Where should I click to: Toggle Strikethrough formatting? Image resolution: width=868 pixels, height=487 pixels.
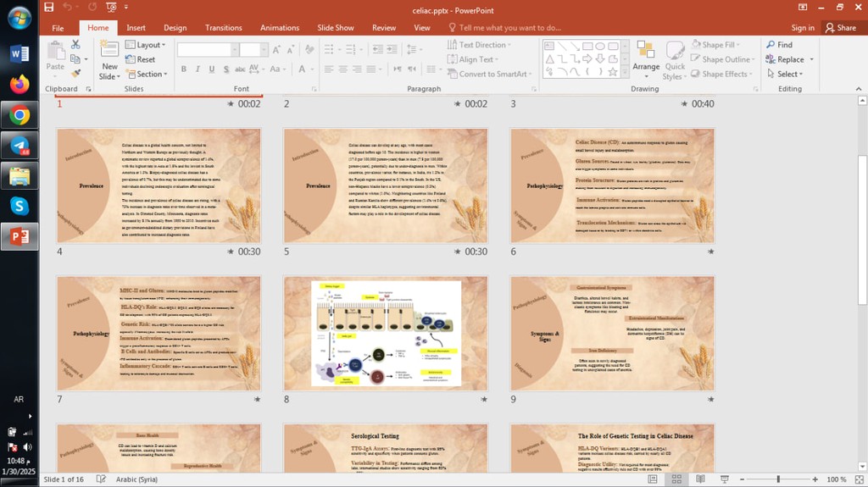coord(240,69)
